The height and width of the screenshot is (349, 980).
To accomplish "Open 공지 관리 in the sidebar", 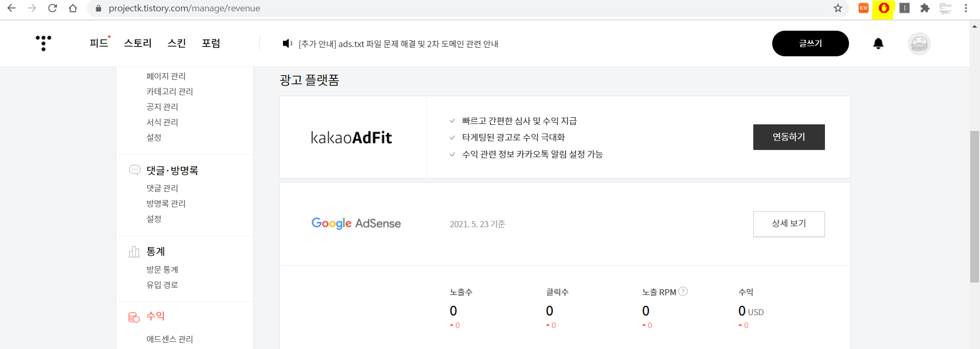I will (162, 107).
